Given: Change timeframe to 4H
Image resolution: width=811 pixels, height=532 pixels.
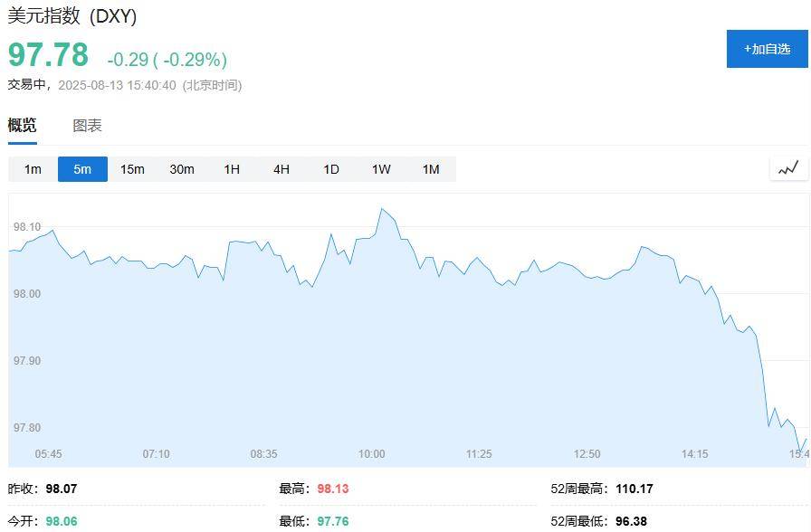Looking at the screenshot, I should (281, 169).
